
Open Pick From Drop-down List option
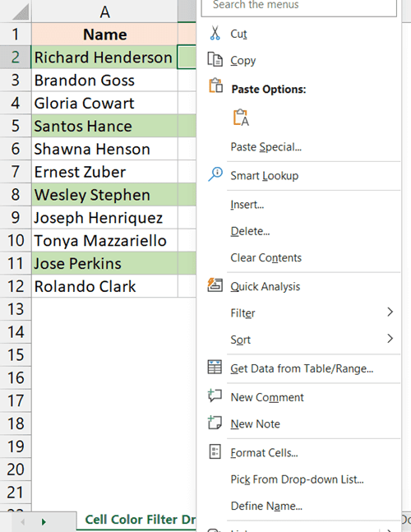[297, 479]
